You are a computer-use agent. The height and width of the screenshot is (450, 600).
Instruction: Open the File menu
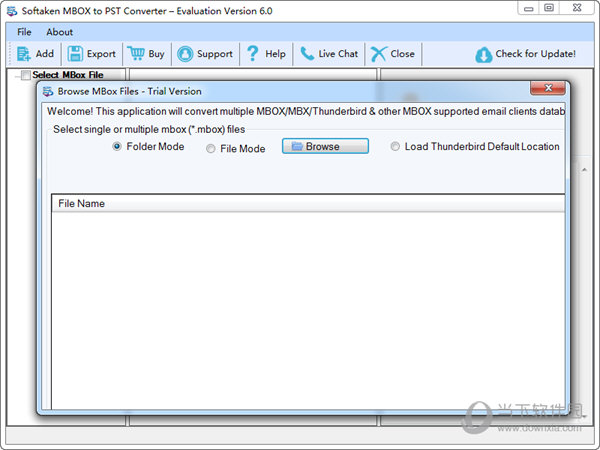24,32
